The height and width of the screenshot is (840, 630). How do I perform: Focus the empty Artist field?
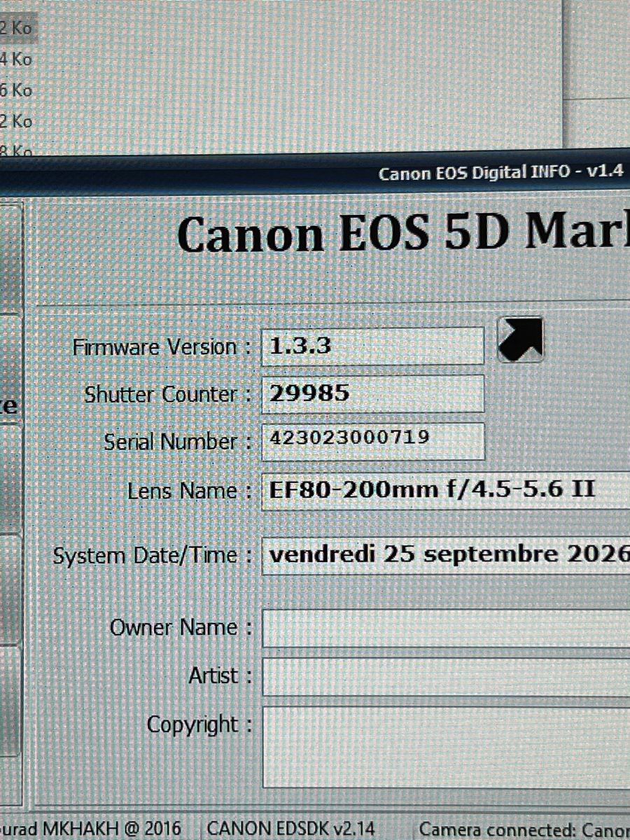(446, 677)
